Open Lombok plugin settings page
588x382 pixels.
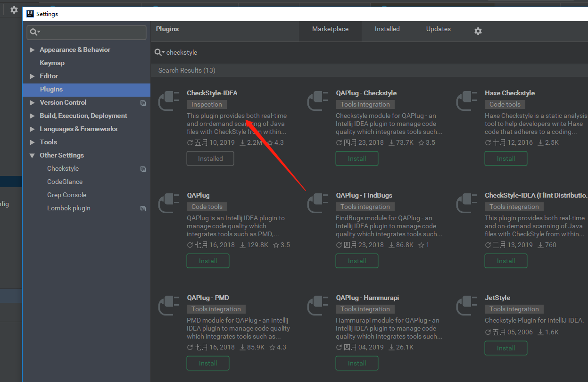pyautogui.click(x=69, y=208)
